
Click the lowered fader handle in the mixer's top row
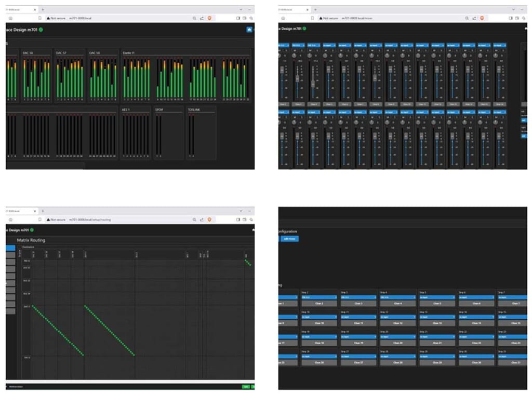click(x=313, y=83)
